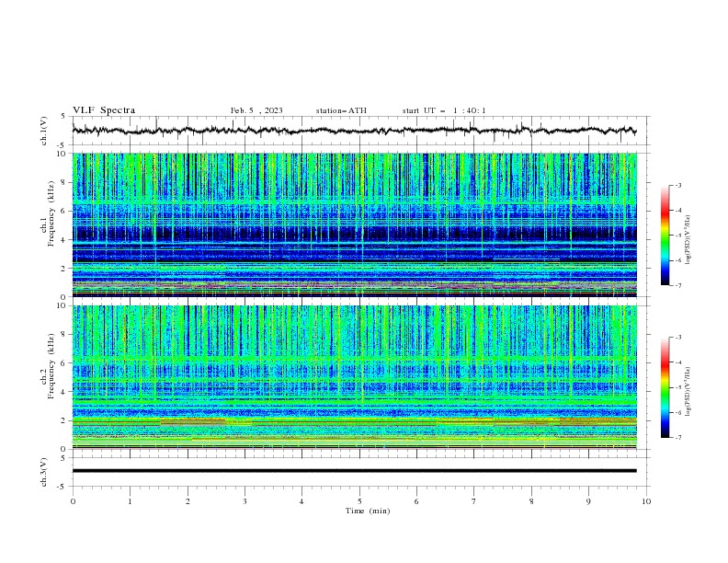Screen dimensions: 728x563
Task: Click the 'ch.1(V)' axis label
Action: (44, 131)
